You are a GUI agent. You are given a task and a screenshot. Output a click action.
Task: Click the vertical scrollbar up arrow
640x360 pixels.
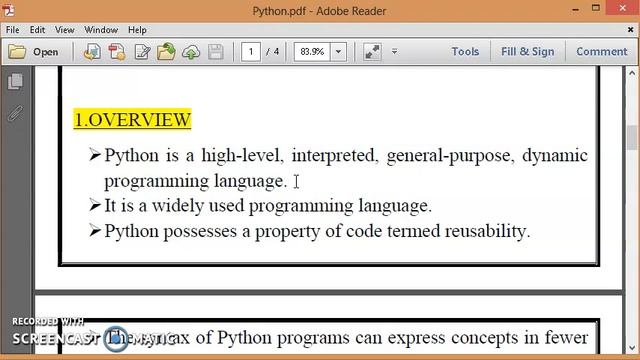point(632,73)
